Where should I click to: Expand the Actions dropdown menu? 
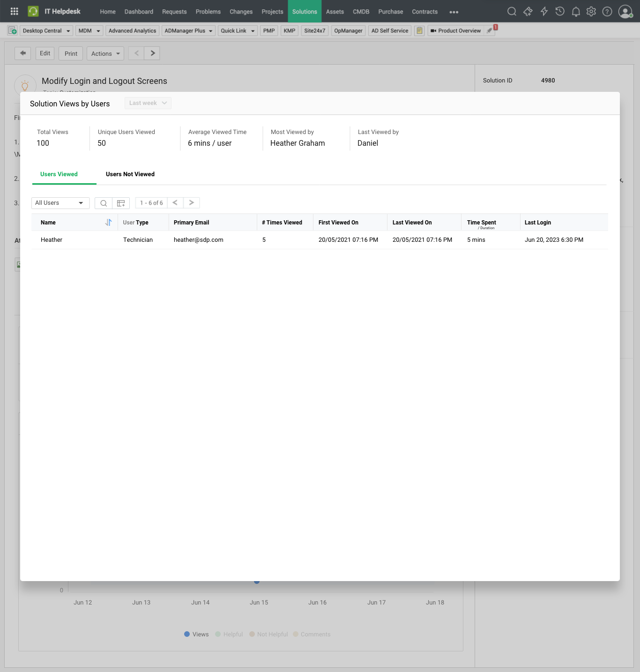[105, 53]
